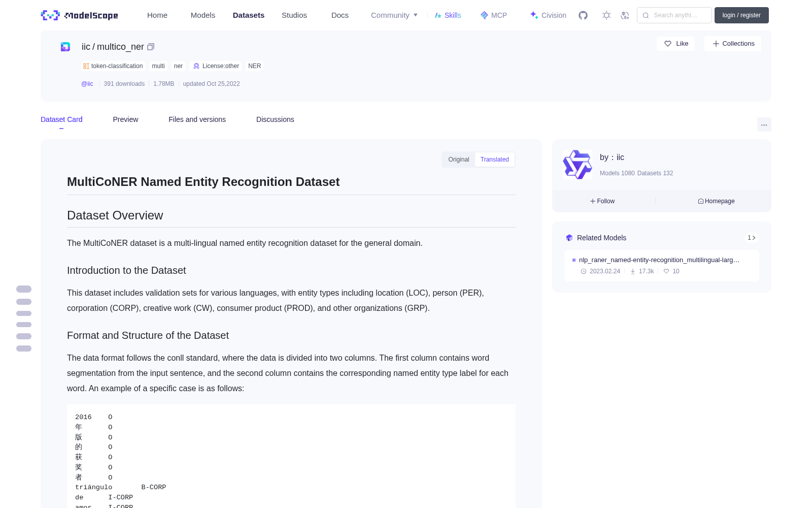The height and width of the screenshot is (508, 812).
Task: Switch card view to Translated
Action: (495, 160)
